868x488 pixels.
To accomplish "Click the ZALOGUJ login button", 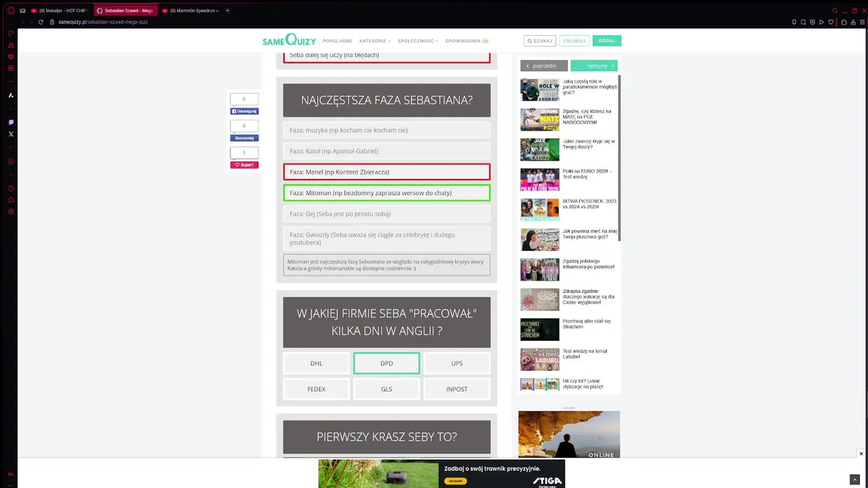I will (x=574, y=41).
